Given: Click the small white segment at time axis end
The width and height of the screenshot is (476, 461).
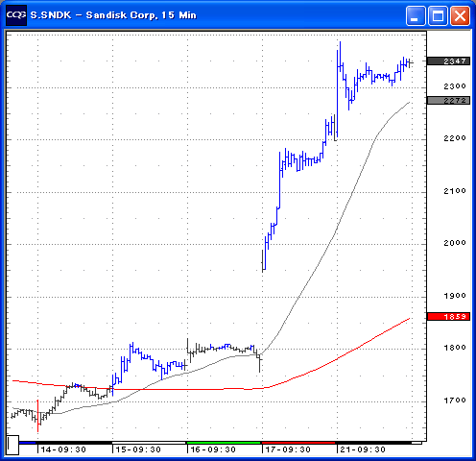Looking at the screenshot, I should pos(416,443).
